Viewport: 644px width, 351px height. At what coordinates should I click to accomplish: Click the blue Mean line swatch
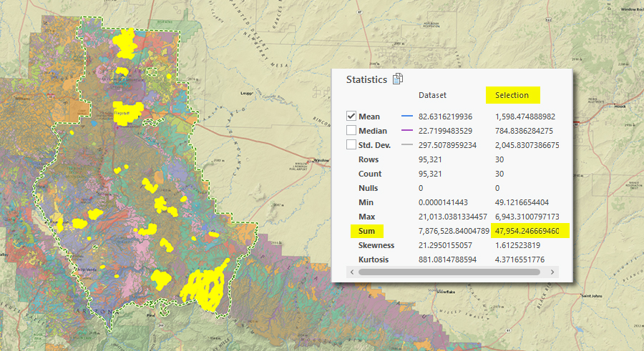(x=406, y=117)
